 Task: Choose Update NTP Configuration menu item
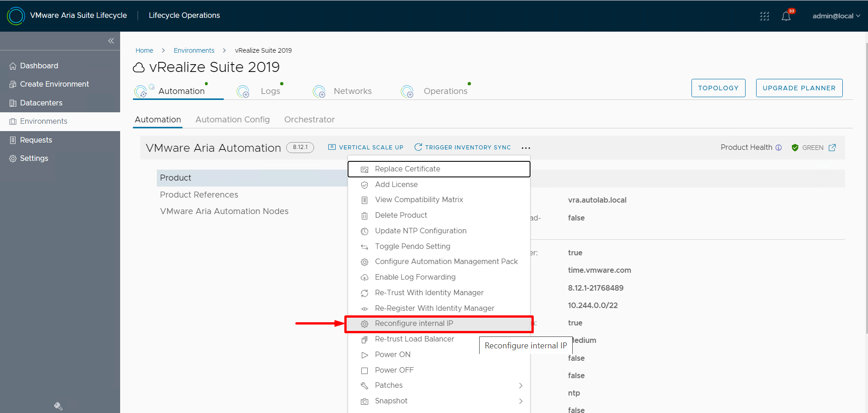point(439,231)
